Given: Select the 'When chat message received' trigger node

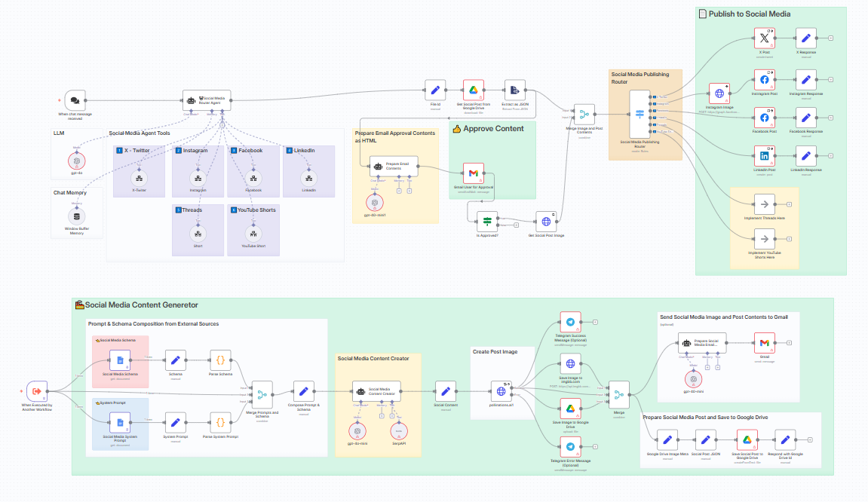Looking at the screenshot, I should tap(75, 100).
